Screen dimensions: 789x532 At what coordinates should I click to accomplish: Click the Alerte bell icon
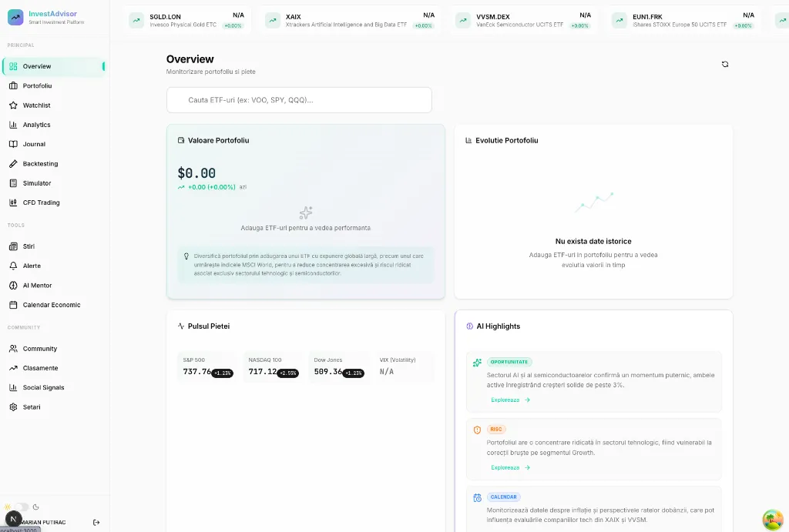(14, 266)
